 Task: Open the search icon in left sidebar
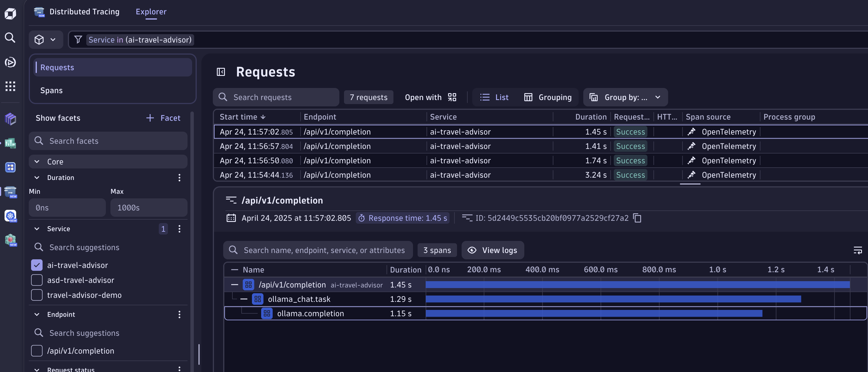10,37
